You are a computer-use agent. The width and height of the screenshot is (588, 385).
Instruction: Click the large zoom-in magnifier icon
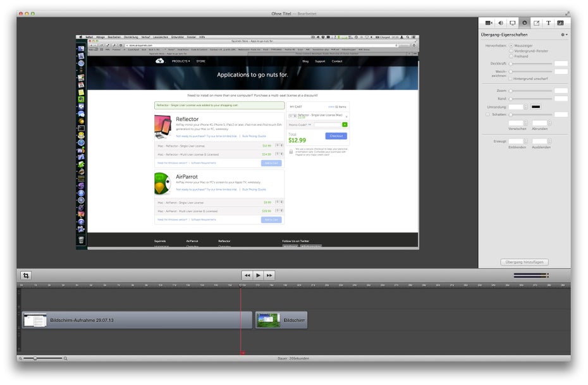(65, 358)
